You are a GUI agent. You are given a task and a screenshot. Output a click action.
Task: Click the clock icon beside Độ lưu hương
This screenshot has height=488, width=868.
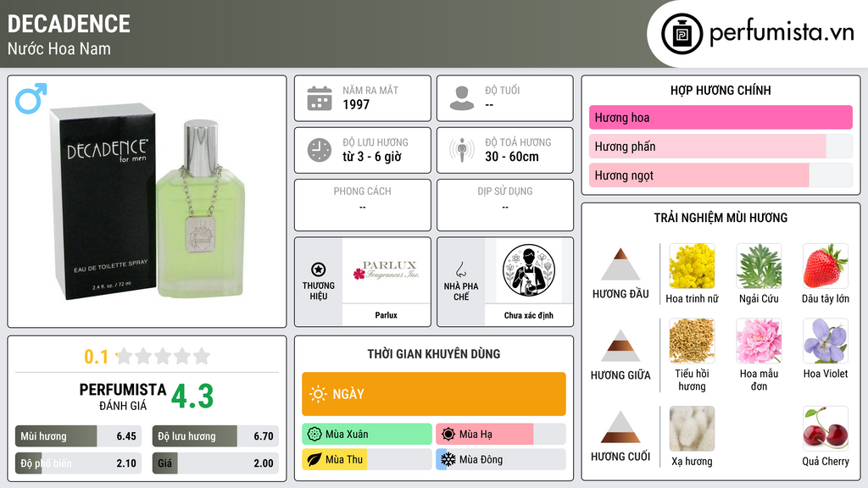[x=320, y=150]
